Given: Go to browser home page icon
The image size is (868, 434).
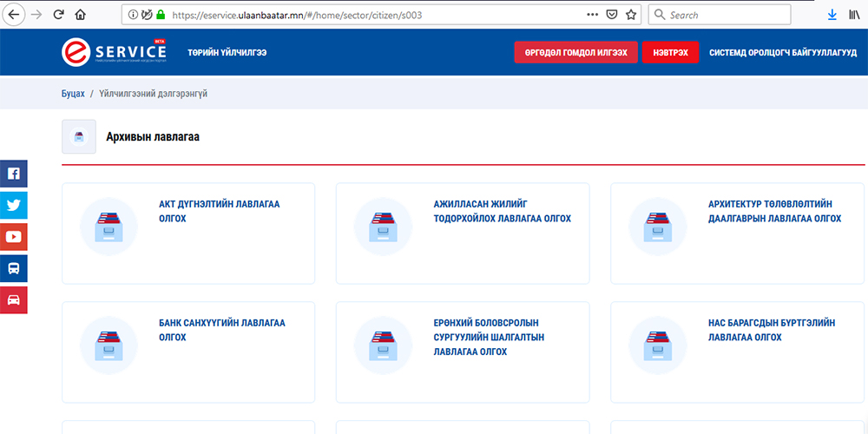Looking at the screenshot, I should point(81,15).
